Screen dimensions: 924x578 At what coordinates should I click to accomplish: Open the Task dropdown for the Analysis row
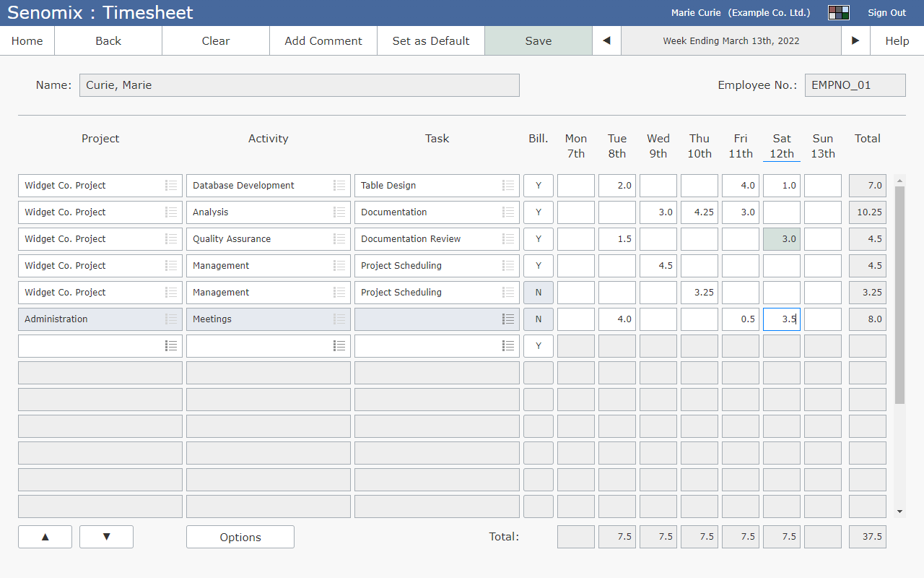(x=507, y=212)
